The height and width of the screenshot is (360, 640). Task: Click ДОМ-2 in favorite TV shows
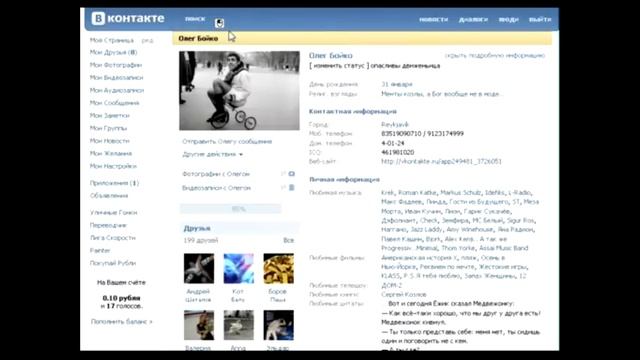click(x=391, y=285)
